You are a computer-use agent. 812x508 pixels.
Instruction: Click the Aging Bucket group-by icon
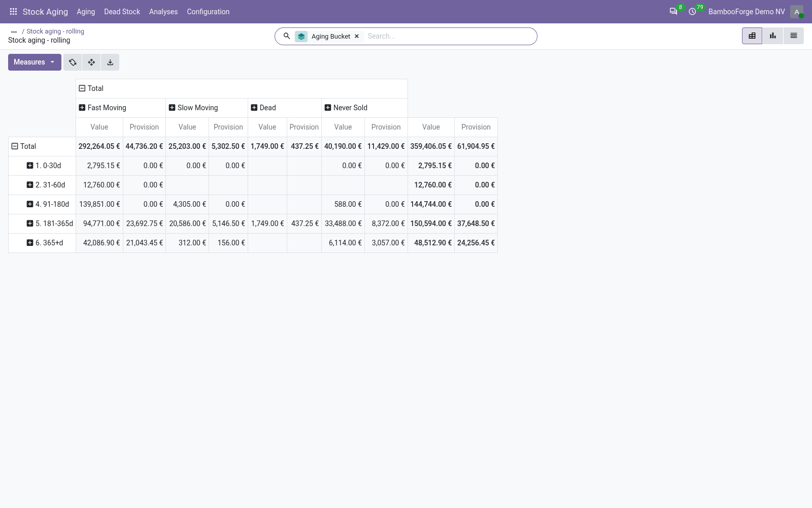[301, 37]
